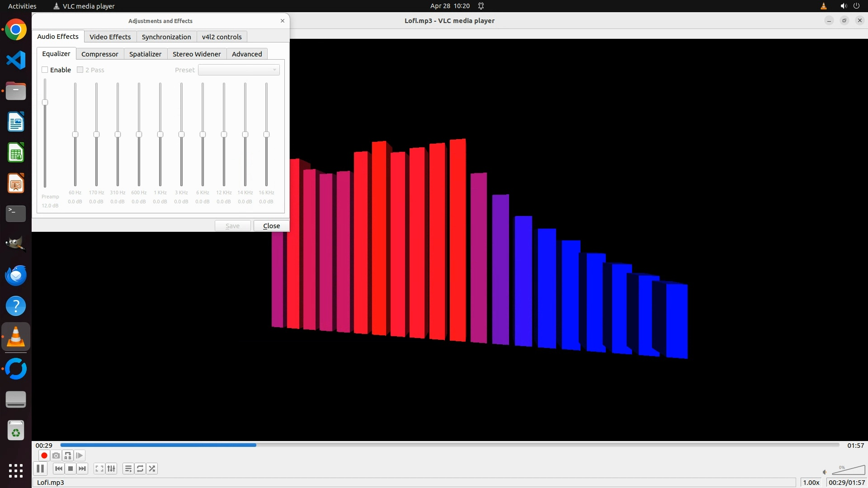Switch to the Video Effects tab
Screen dimensions: 868x488
[110, 37]
